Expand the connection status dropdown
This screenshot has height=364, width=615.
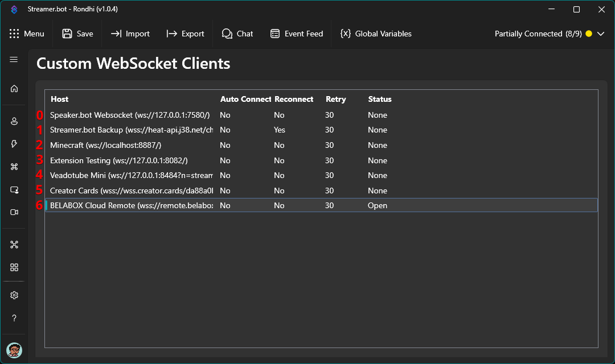click(x=601, y=34)
